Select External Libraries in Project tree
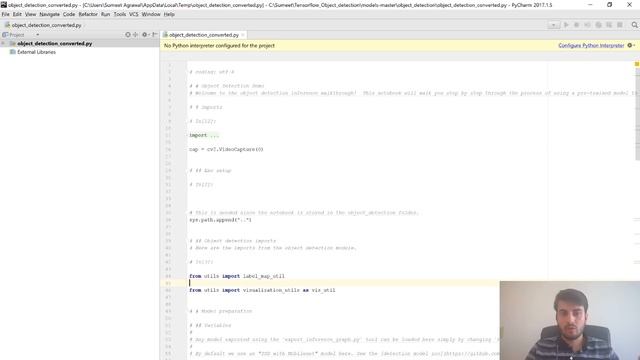The height and width of the screenshot is (360, 640). [x=33, y=52]
